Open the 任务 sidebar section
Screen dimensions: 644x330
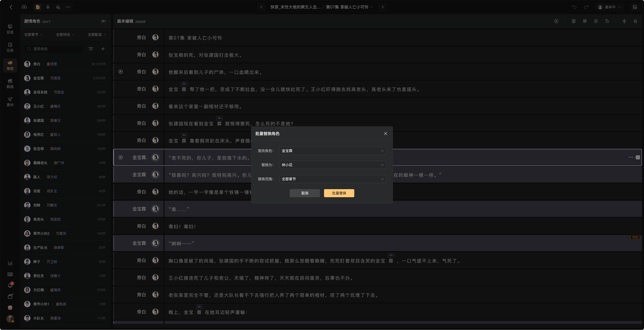(x=10, y=47)
